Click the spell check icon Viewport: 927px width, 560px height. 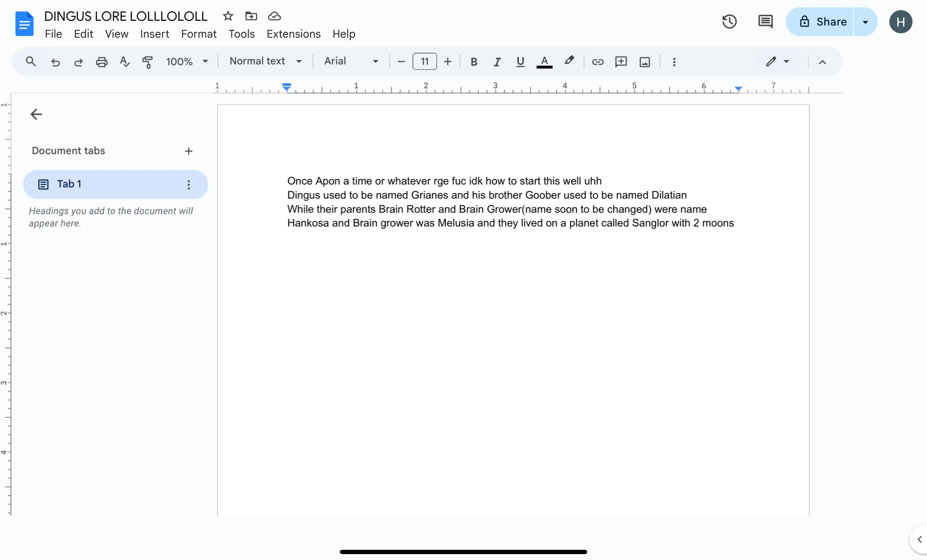125,62
